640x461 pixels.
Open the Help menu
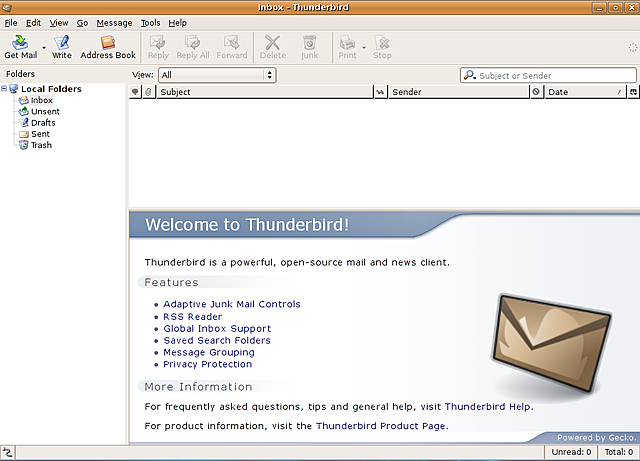[x=178, y=23]
